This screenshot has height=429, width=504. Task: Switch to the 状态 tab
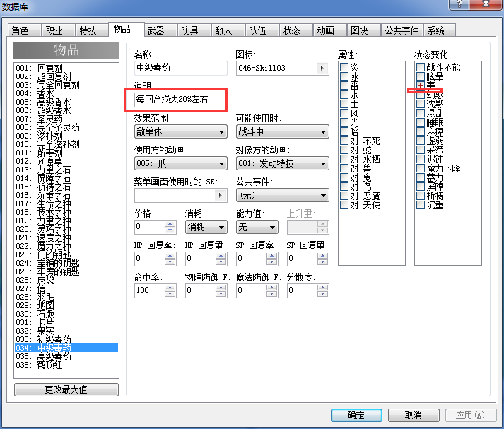click(x=296, y=30)
